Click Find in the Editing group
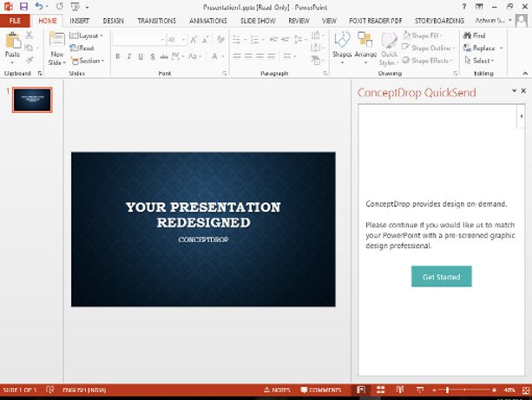Image resolution: width=532 pixels, height=400 pixels. coord(475,36)
